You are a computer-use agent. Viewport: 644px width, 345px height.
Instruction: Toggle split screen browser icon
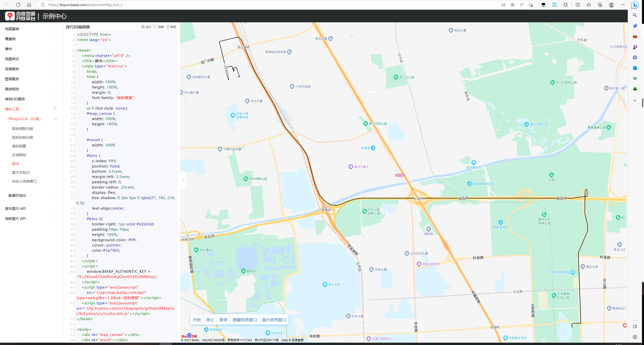pyautogui.click(x=578, y=5)
